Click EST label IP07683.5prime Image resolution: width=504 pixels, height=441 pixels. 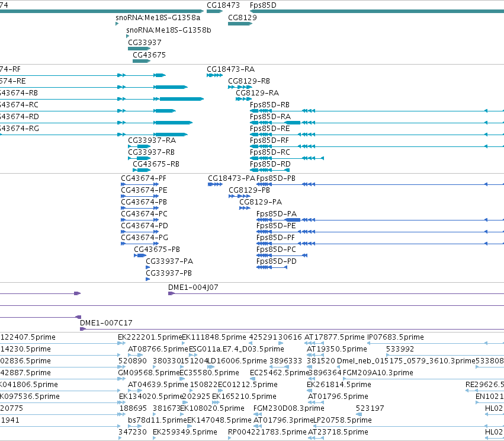[396, 337]
